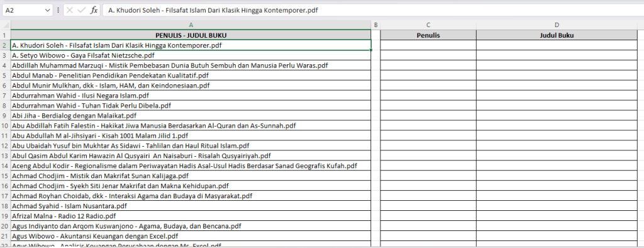Select row 5 header
Screen dimensions: 644x248
coord(5,76)
